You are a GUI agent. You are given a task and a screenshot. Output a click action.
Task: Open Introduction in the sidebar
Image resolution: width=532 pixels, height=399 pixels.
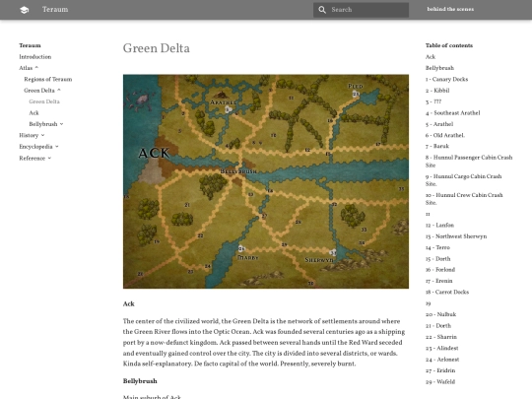[x=35, y=57]
